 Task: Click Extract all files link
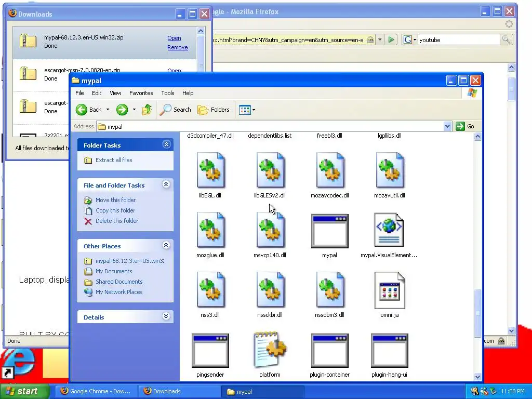click(x=114, y=160)
